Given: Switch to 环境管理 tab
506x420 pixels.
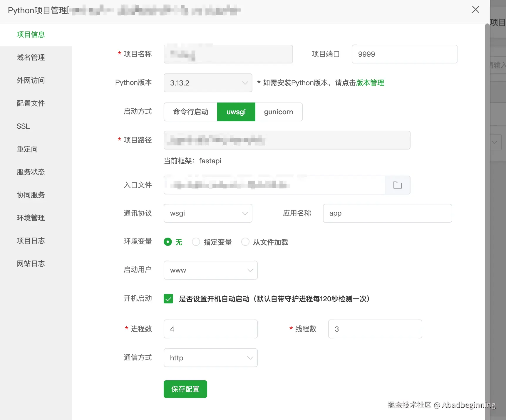Looking at the screenshot, I should [x=31, y=218].
